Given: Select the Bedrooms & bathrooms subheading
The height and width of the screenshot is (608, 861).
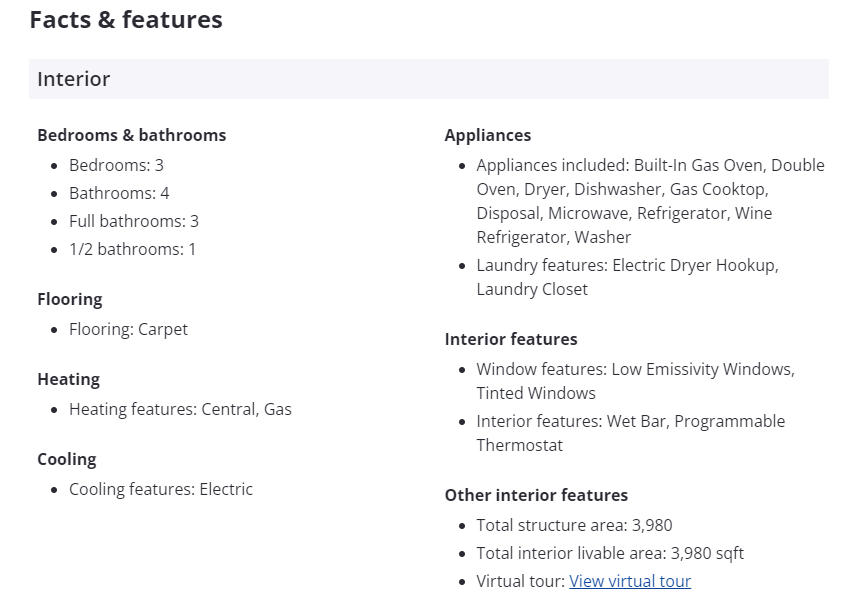Looking at the screenshot, I should click(x=131, y=135).
